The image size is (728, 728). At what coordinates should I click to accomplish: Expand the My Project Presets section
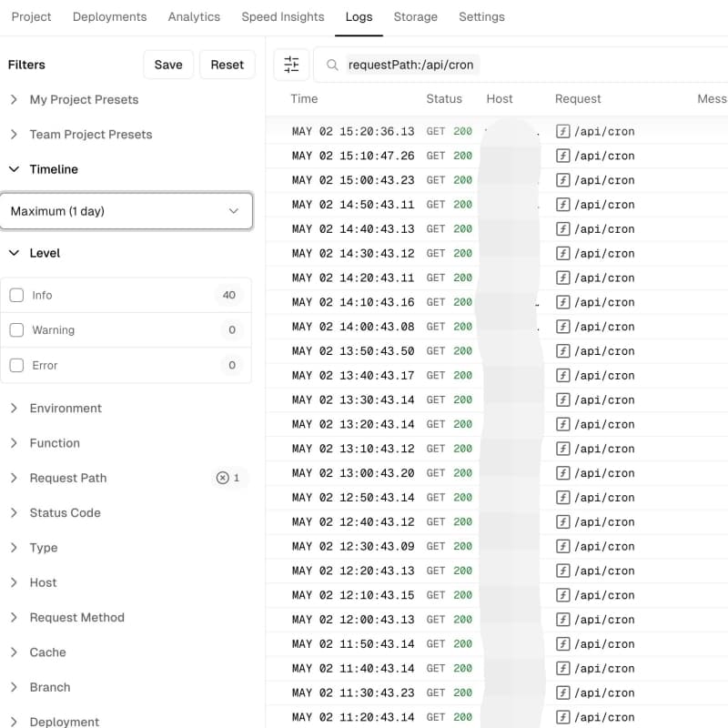[x=84, y=99]
